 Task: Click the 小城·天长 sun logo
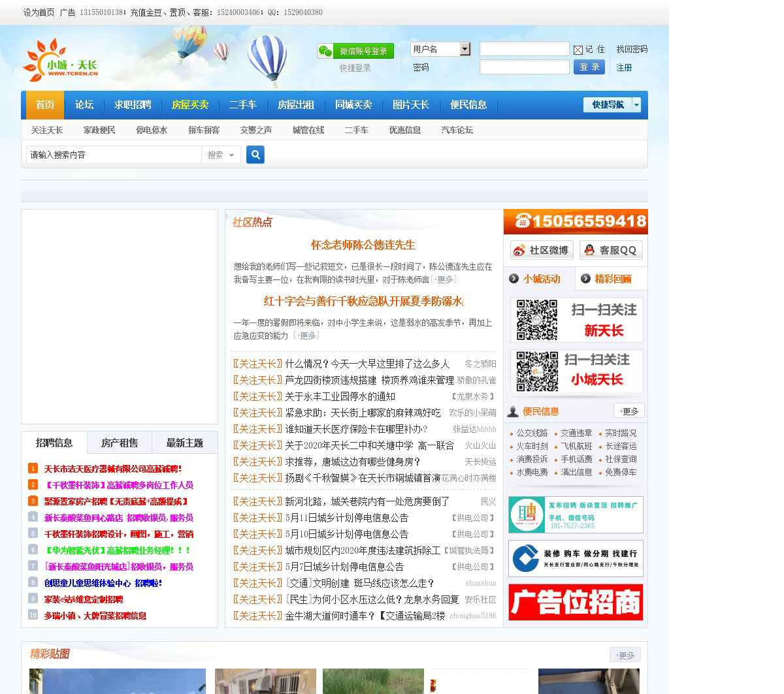pos(60,61)
